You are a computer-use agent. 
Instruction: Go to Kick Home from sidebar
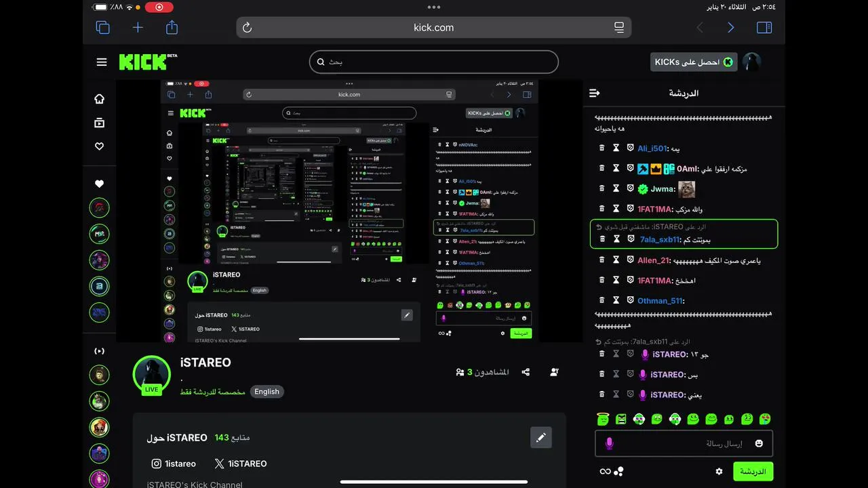99,99
